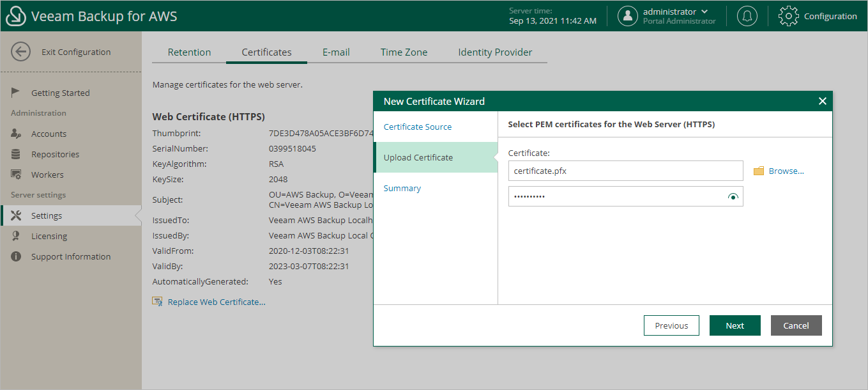Open Accounts via its people icon
Screen dimensions: 868x390
17,134
